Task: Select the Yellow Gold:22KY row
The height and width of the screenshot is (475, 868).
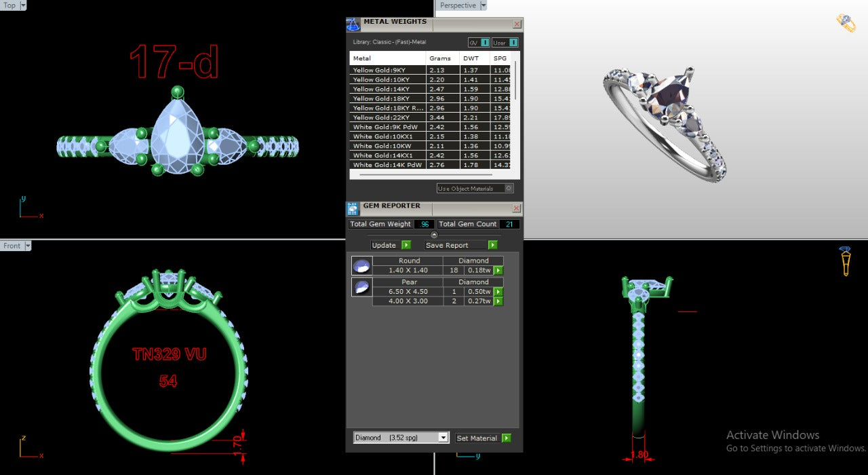Action: click(431, 117)
